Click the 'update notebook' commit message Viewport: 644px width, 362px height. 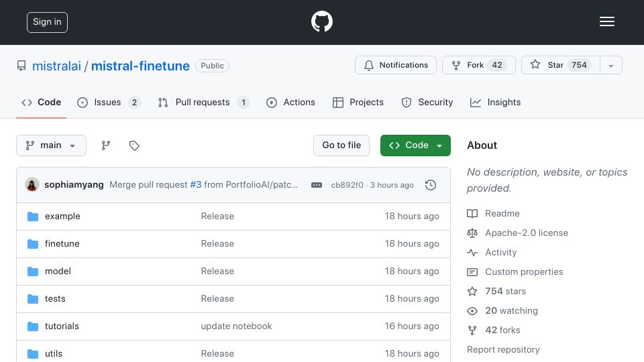pyautogui.click(x=236, y=326)
